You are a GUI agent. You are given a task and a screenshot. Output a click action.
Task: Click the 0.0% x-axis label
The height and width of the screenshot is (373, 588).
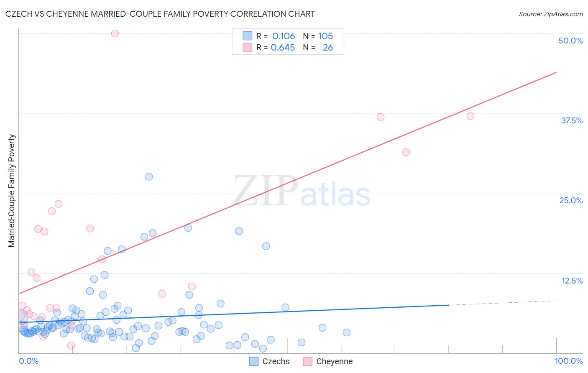(x=28, y=361)
